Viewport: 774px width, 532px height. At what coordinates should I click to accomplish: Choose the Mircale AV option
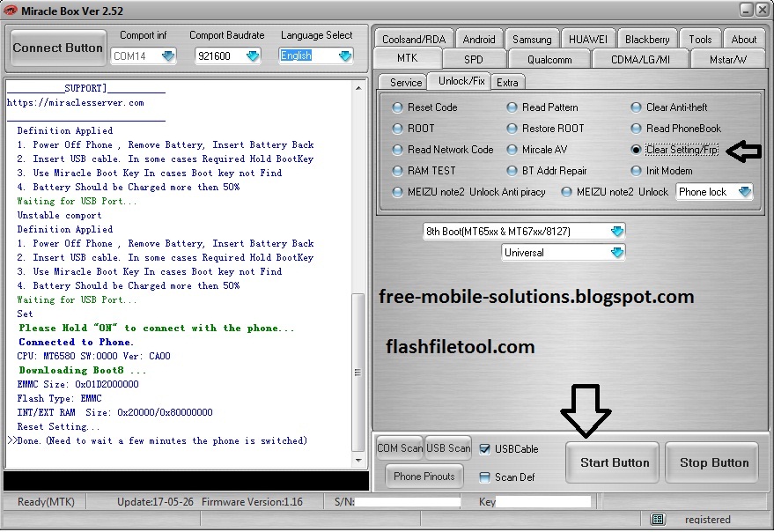click(537, 149)
